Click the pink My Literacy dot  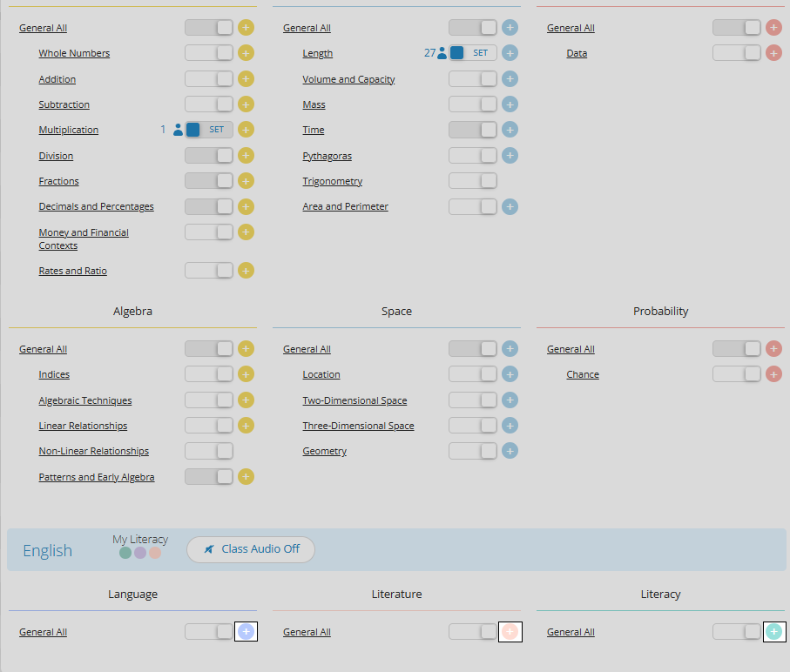click(155, 553)
